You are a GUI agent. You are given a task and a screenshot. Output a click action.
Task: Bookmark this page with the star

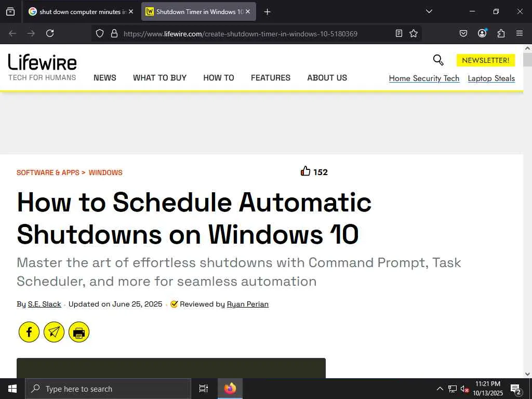point(414,33)
